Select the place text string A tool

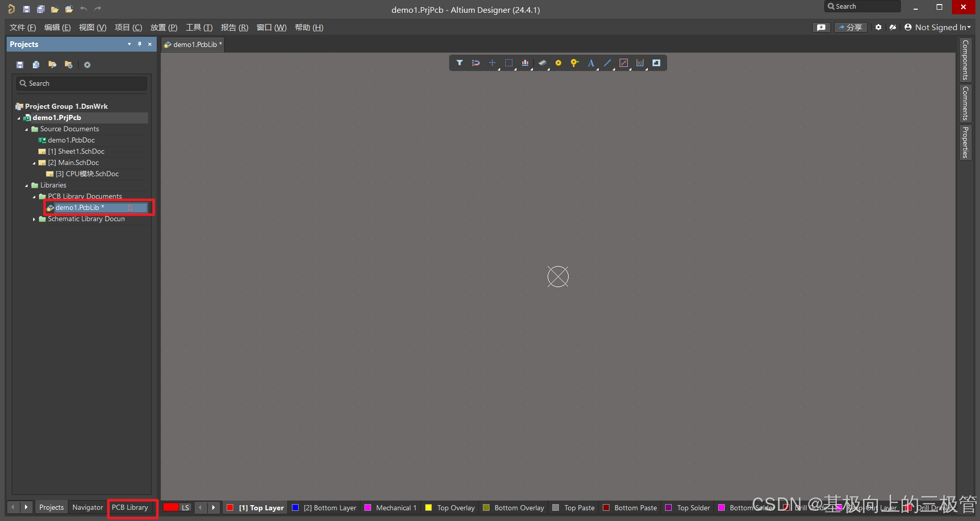[591, 63]
